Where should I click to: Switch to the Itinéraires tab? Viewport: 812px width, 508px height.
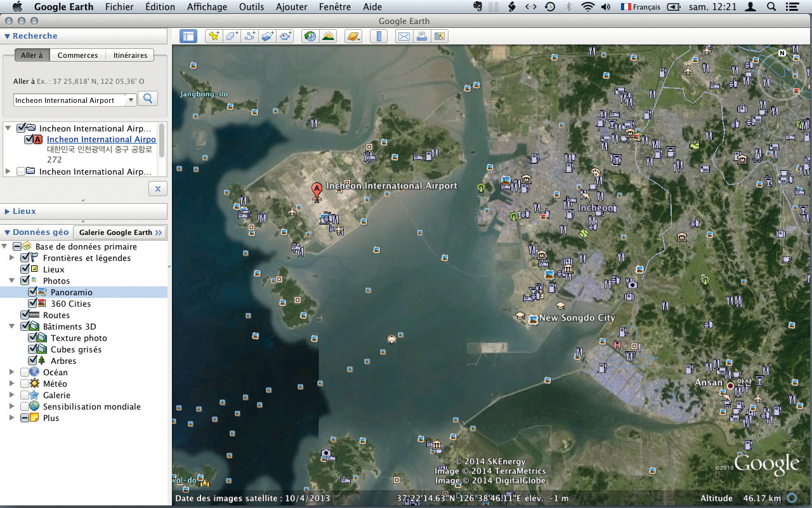click(130, 55)
